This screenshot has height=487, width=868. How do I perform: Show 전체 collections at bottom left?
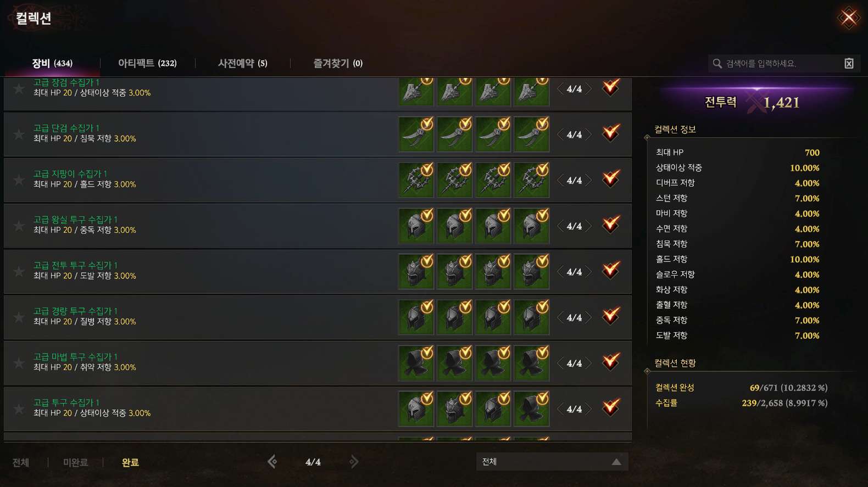(21, 463)
